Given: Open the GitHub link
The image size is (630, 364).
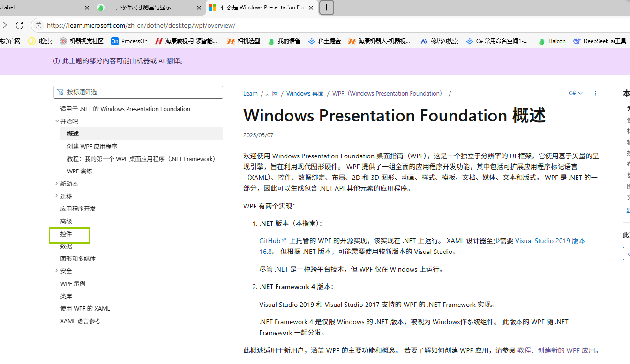Looking at the screenshot, I should click(x=273, y=240).
